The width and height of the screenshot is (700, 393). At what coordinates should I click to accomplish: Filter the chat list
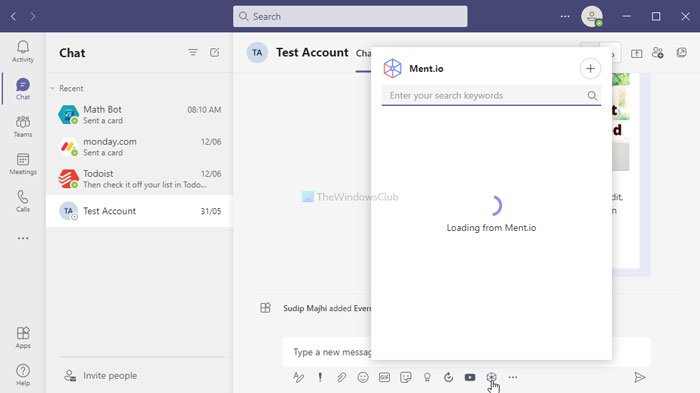point(193,53)
